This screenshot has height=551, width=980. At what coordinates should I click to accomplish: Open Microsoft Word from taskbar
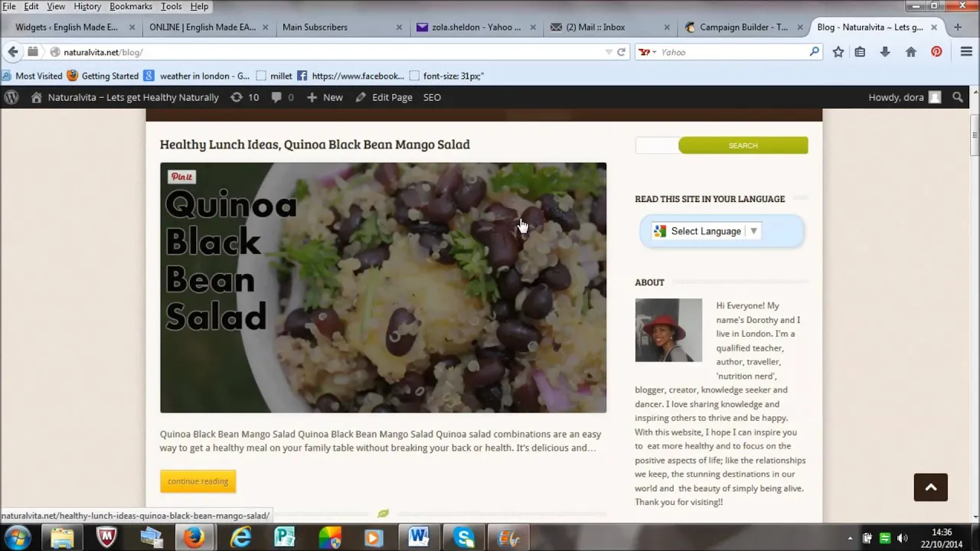(418, 537)
